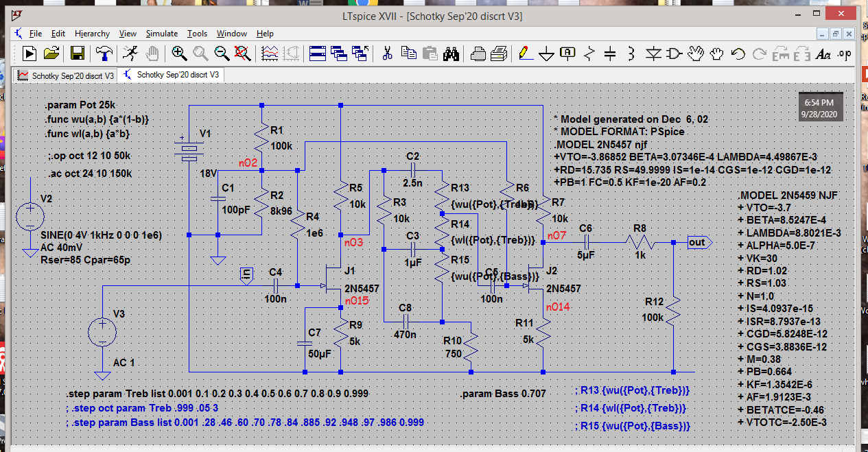Viewport: 868px width, 452px height.
Task: Click the Pan magnifier icon
Action: coord(200,53)
